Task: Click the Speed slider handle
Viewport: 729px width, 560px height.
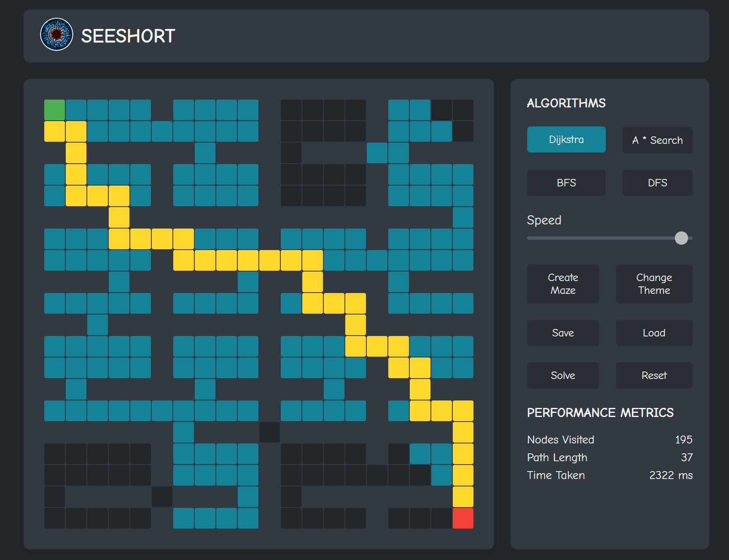Action: coord(681,238)
